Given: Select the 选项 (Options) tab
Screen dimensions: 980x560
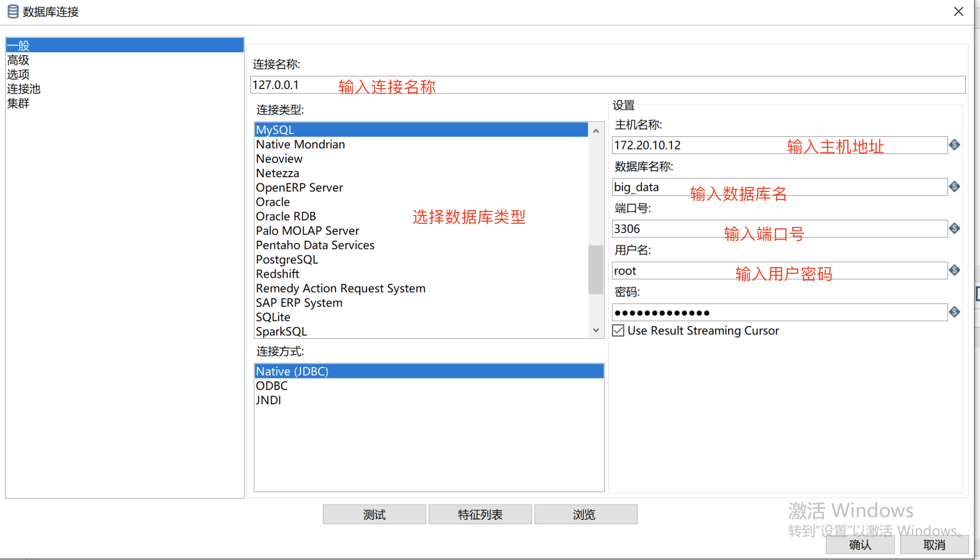Looking at the screenshot, I should pos(18,74).
